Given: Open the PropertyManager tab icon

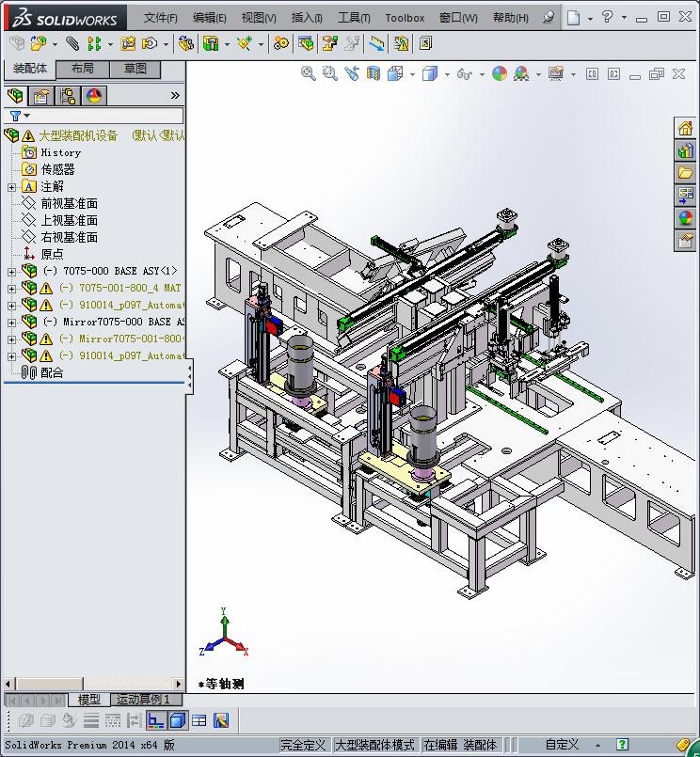Looking at the screenshot, I should tap(41, 96).
